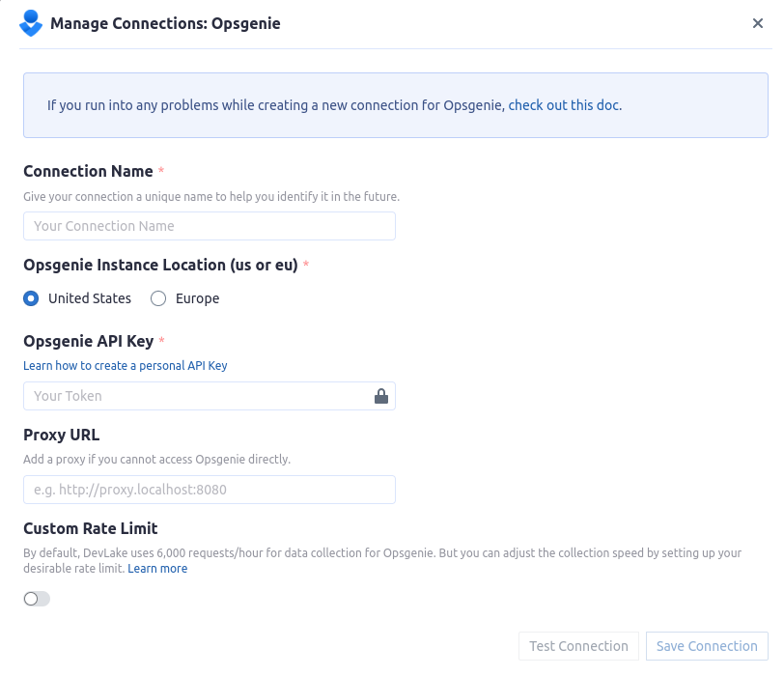Click the Your Connection Name input field

tap(210, 225)
